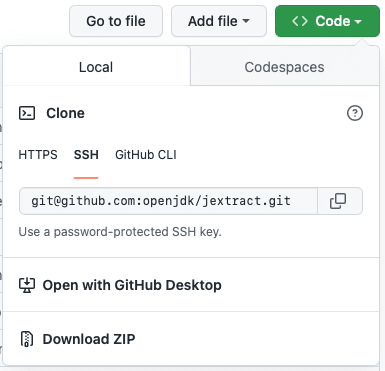
Task: Click the desktop download icon
Action: pyautogui.click(x=27, y=285)
